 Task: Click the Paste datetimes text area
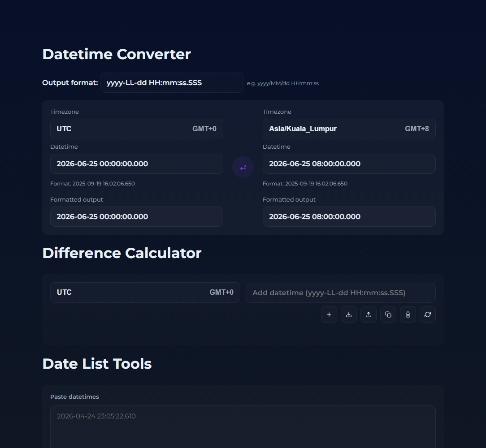tap(243, 427)
